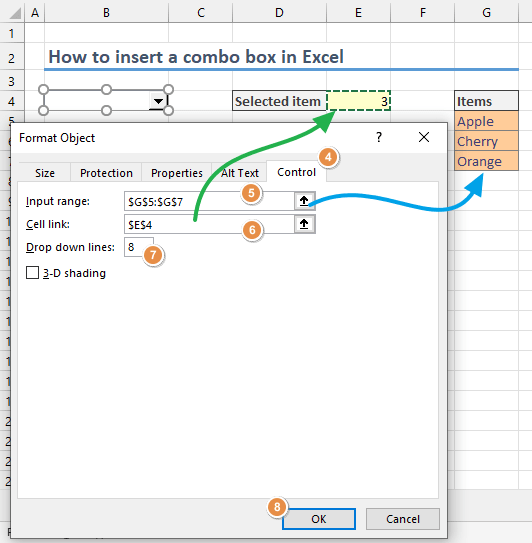Screen dimensions: 532x543
Task: Select column B header
Action: pos(106,13)
